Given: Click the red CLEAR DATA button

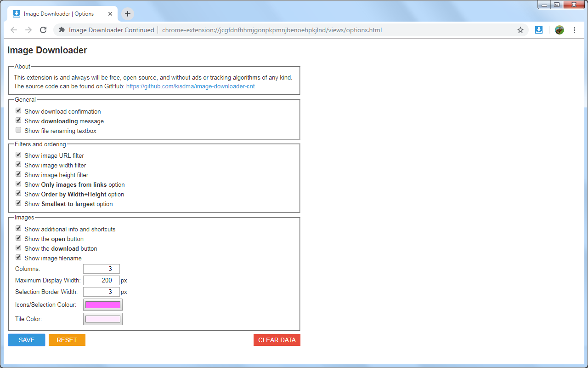Looking at the screenshot, I should coord(277,340).
